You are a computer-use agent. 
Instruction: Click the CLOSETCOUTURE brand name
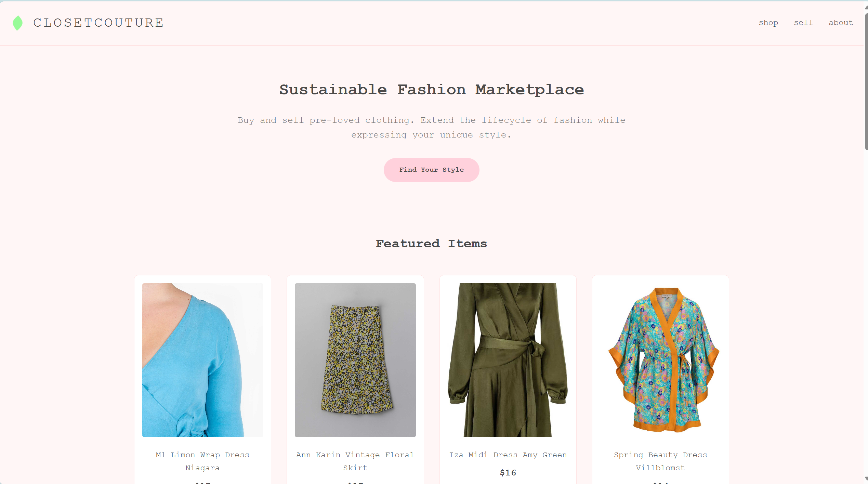[x=98, y=23]
